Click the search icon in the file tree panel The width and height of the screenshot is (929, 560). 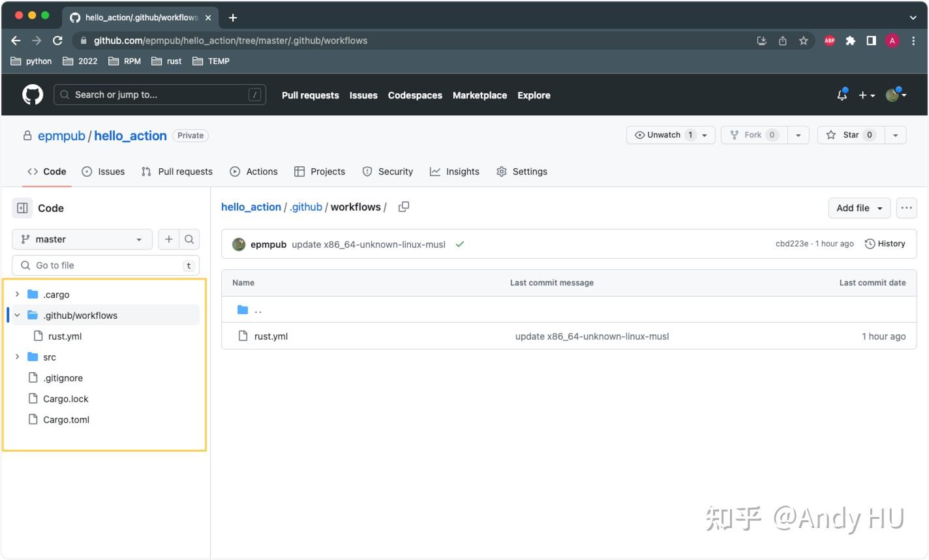[x=189, y=239]
